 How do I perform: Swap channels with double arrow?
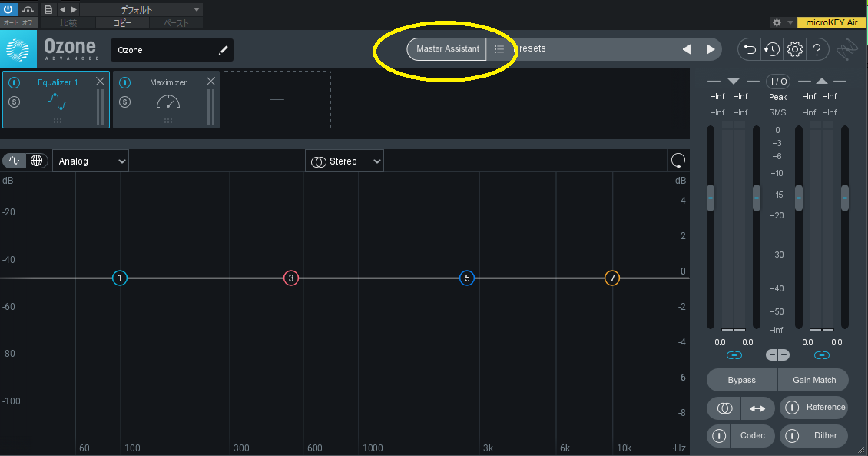pyautogui.click(x=757, y=408)
